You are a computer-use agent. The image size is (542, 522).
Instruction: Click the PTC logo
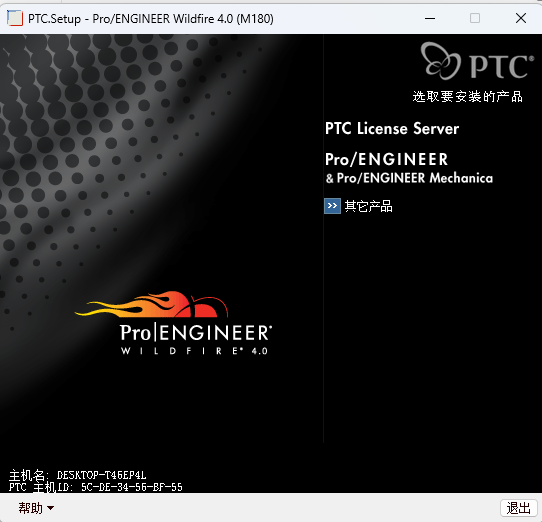[477, 61]
